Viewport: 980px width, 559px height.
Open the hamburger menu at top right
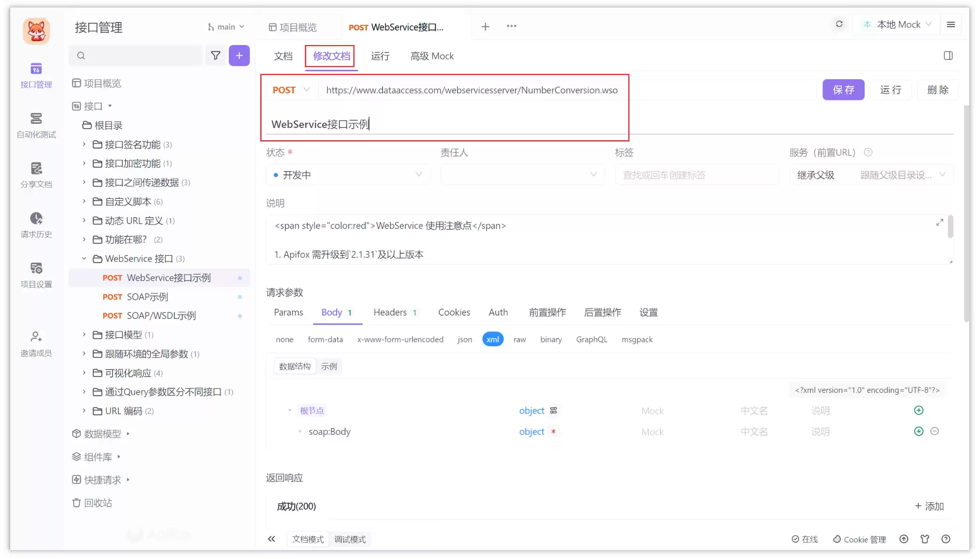pyautogui.click(x=951, y=24)
